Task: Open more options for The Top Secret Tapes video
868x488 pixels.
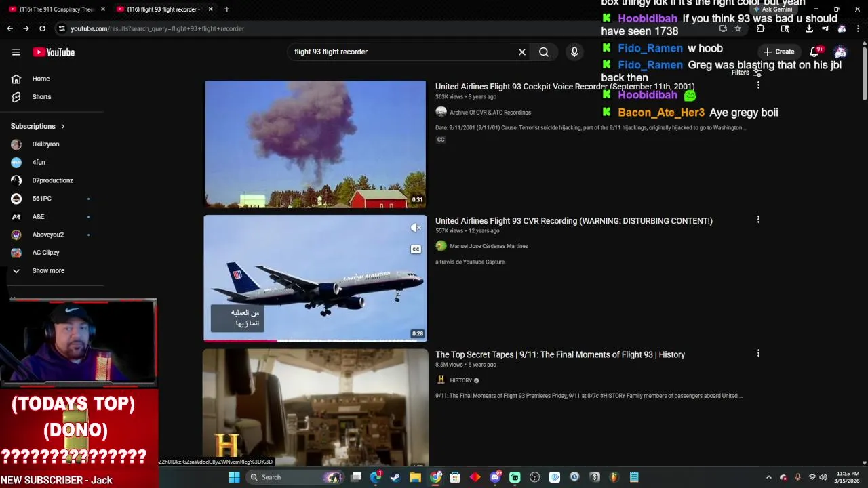Action: pyautogui.click(x=758, y=353)
